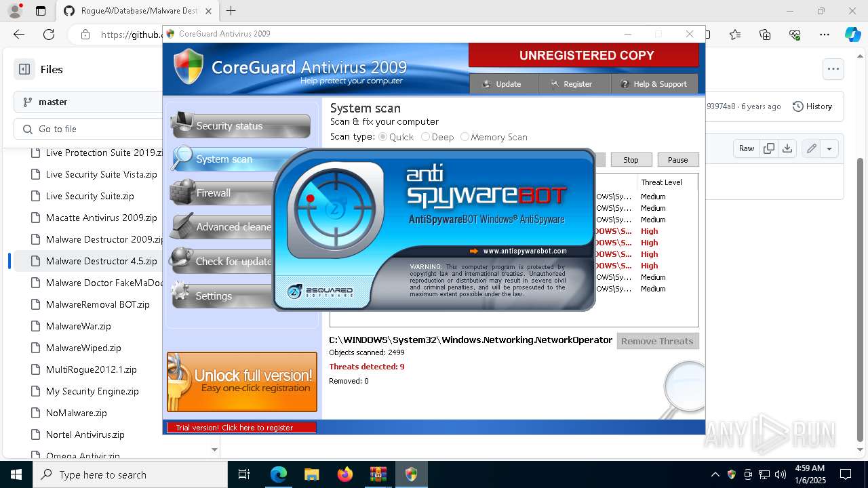
Task: Open the History link on GitHub
Action: (x=812, y=106)
